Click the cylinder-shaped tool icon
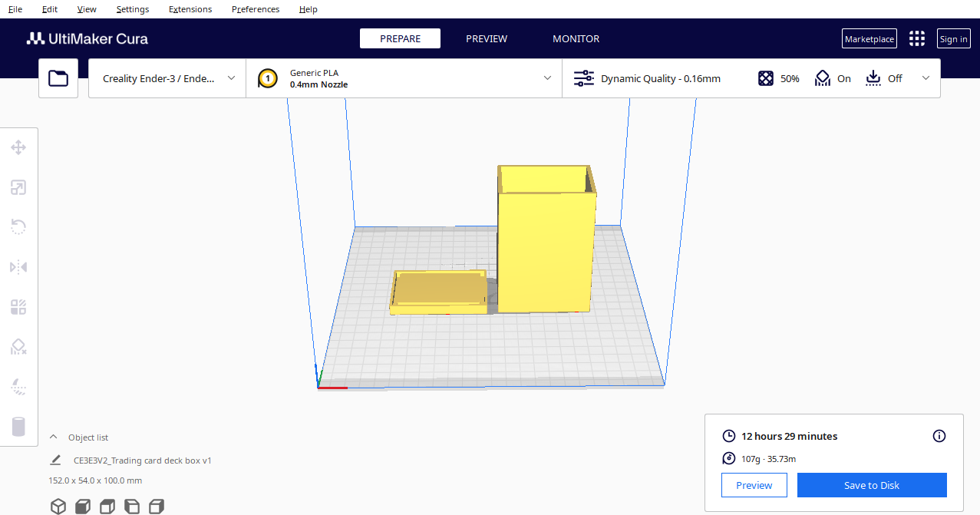Viewport: 980px width, 515px height. (18, 427)
